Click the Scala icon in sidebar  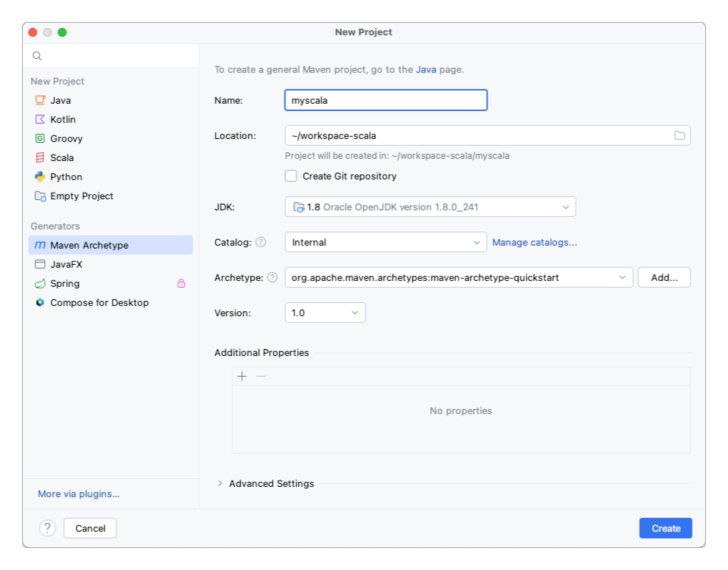(40, 157)
